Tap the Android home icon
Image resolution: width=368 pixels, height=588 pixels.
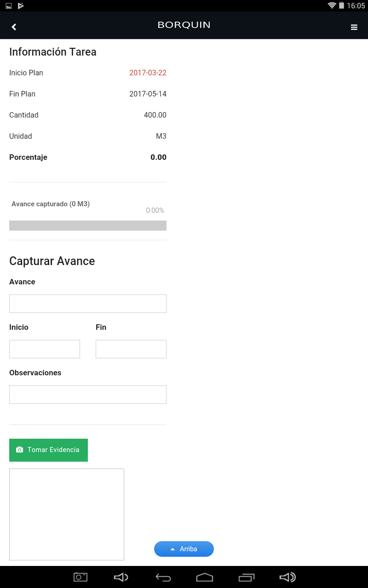click(205, 577)
